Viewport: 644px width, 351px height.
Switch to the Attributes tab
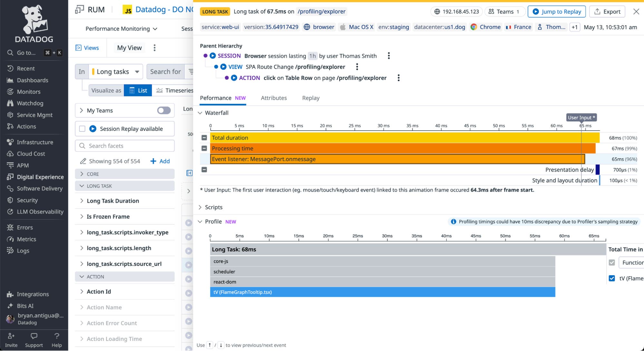[274, 98]
